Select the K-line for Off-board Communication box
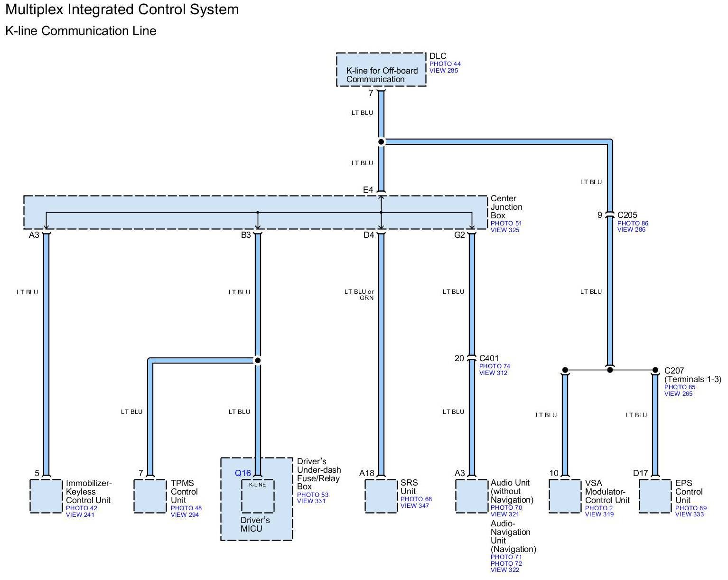The width and height of the screenshot is (728, 580). pyautogui.click(x=381, y=70)
